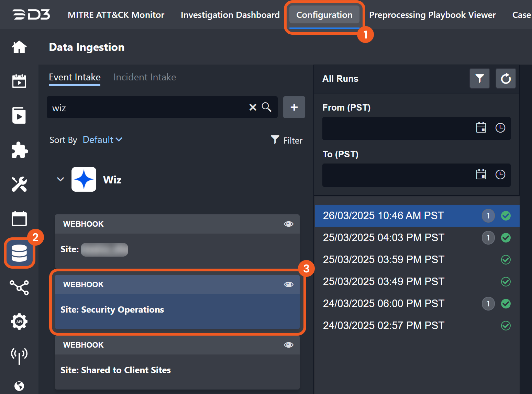Click the home icon in the sidebar
Image resolution: width=532 pixels, height=394 pixels.
[x=19, y=47]
